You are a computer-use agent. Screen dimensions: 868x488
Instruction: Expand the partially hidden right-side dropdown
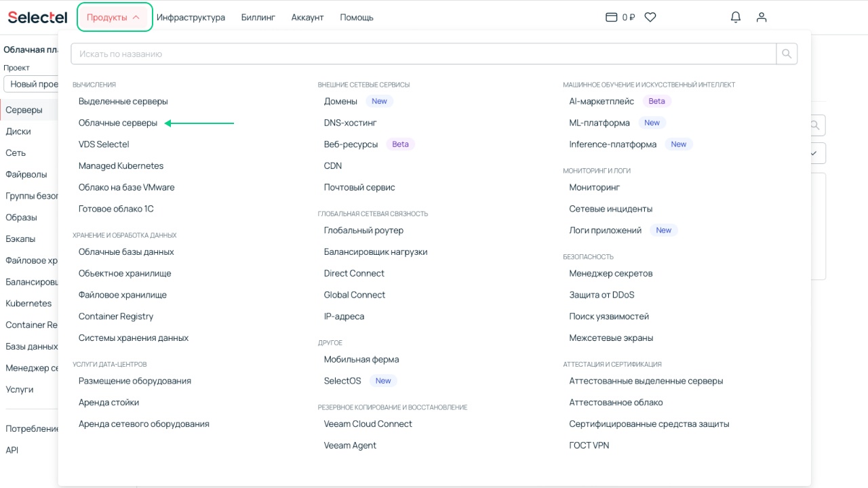coord(816,153)
